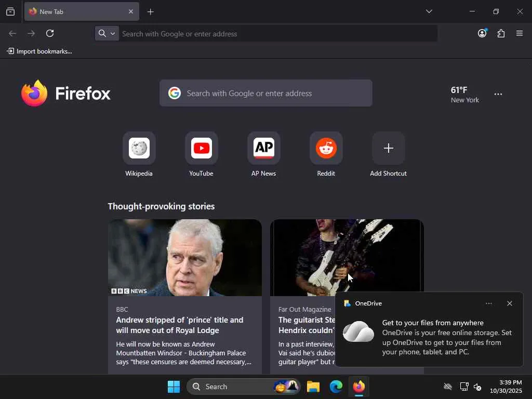Open Firefox View tab list icon

pos(10,11)
